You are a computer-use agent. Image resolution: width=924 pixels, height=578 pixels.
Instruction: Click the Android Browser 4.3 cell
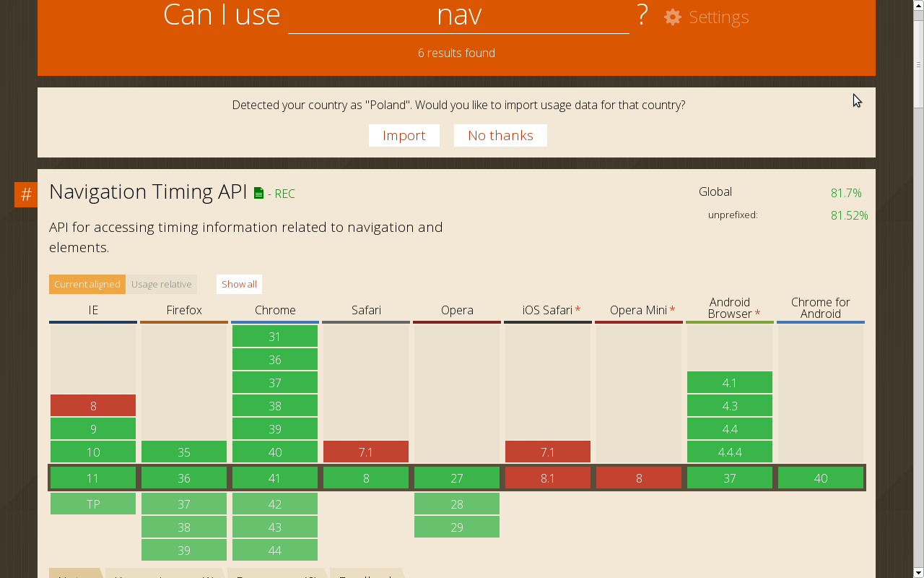click(730, 405)
